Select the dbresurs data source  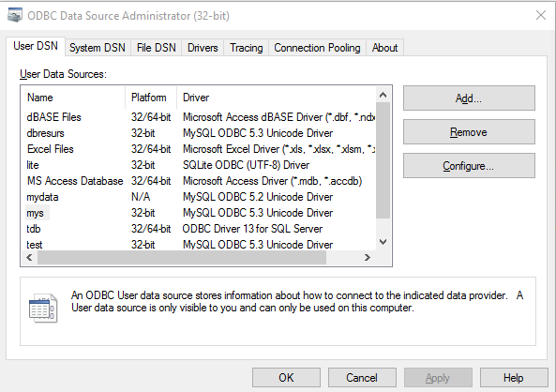[x=45, y=133]
